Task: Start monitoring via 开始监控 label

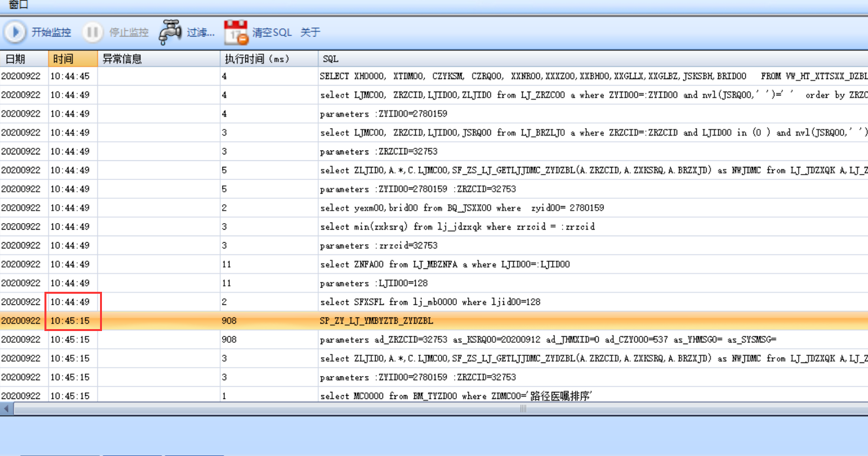Action: click(51, 32)
